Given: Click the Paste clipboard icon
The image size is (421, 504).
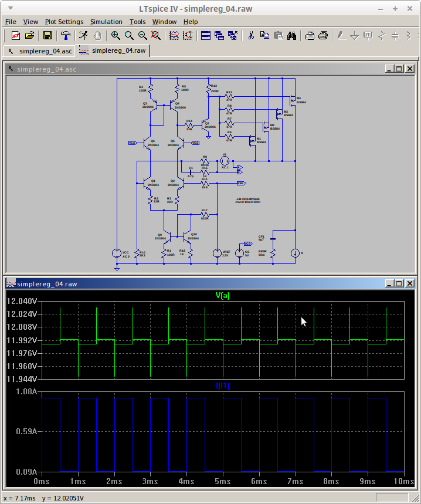Looking at the screenshot, I should coord(278,35).
